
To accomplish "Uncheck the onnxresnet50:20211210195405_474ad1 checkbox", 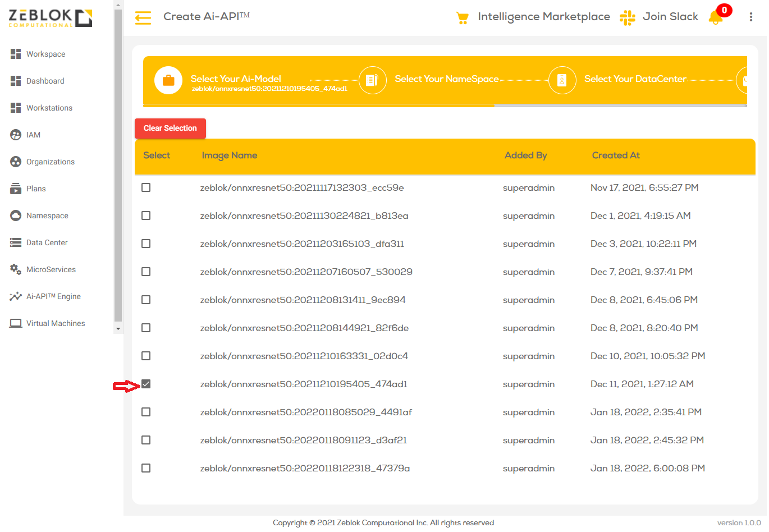I will 146,384.
